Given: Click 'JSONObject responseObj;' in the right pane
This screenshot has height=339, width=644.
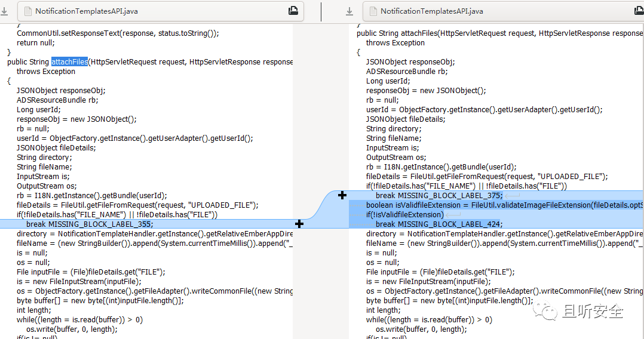Looking at the screenshot, I should pyautogui.click(x=411, y=61).
